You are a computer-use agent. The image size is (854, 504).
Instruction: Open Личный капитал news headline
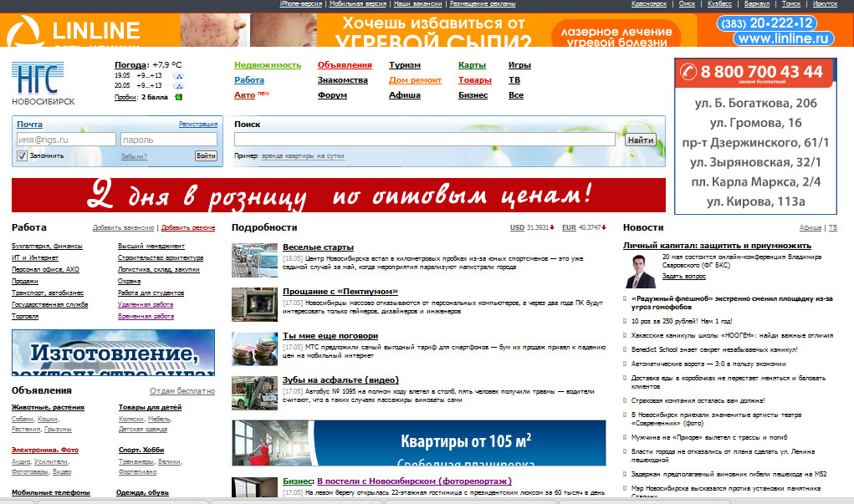[x=718, y=246]
